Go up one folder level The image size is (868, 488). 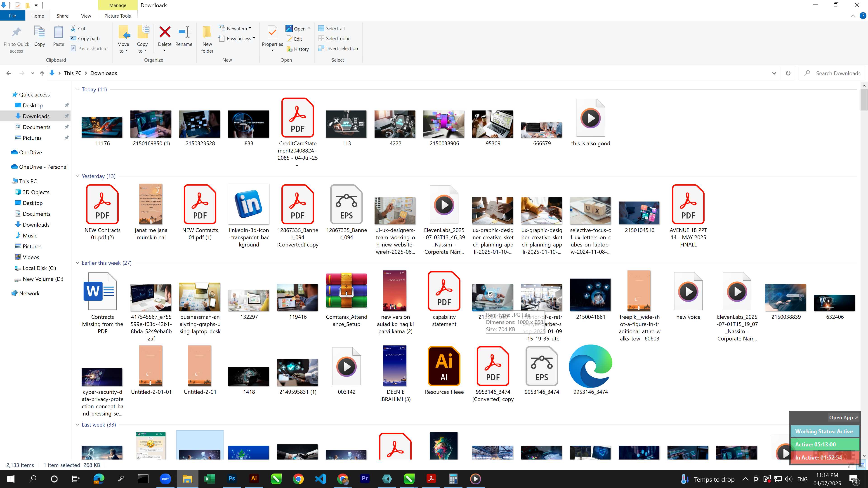[x=42, y=73]
